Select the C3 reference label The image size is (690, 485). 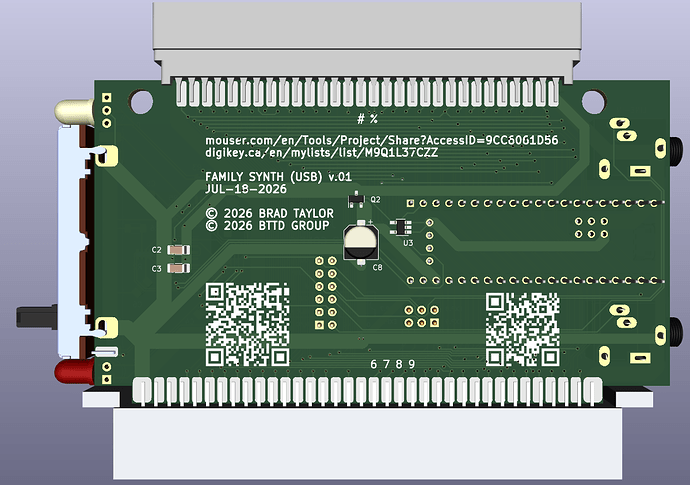pyautogui.click(x=156, y=268)
